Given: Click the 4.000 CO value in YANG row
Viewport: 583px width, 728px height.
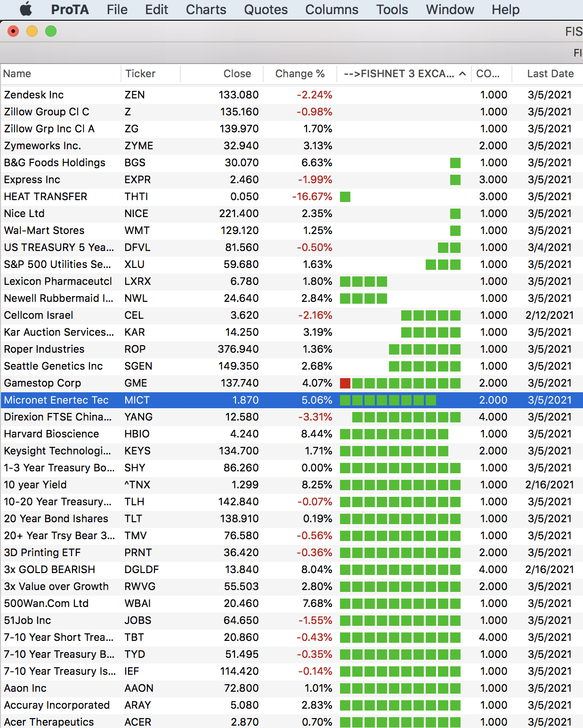Looking at the screenshot, I should 493,417.
